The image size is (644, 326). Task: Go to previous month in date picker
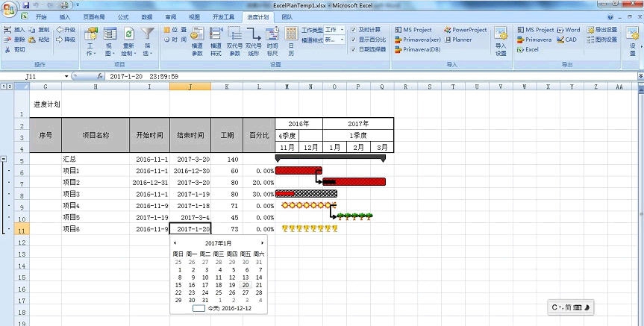175,243
